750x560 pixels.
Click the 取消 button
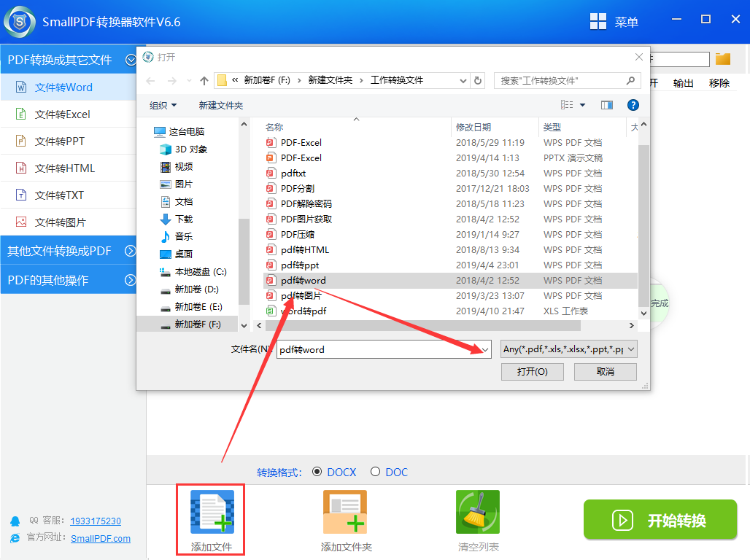click(605, 372)
